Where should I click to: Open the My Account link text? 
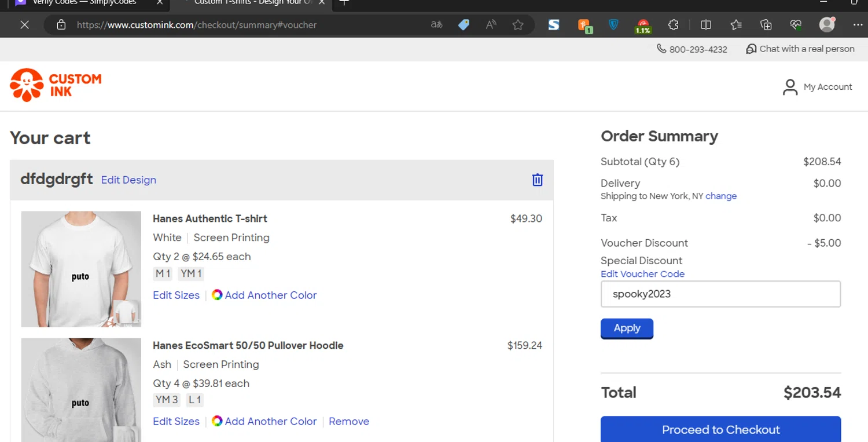pos(827,87)
